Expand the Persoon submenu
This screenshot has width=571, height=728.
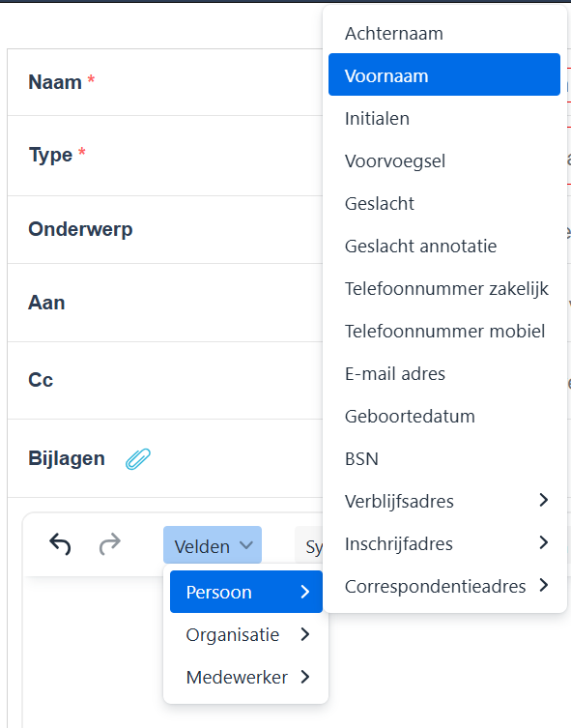coord(246,592)
